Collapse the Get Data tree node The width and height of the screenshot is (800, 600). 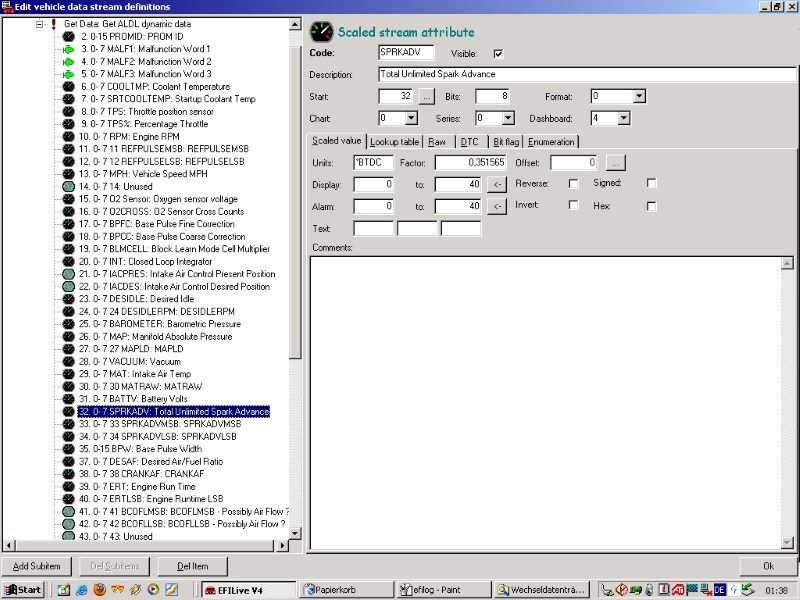tap(38, 23)
